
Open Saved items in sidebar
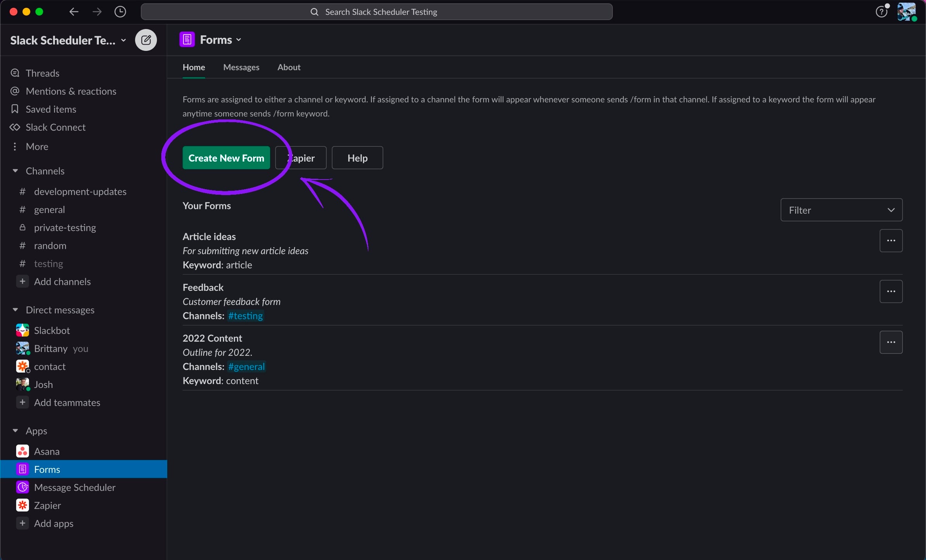pos(51,109)
